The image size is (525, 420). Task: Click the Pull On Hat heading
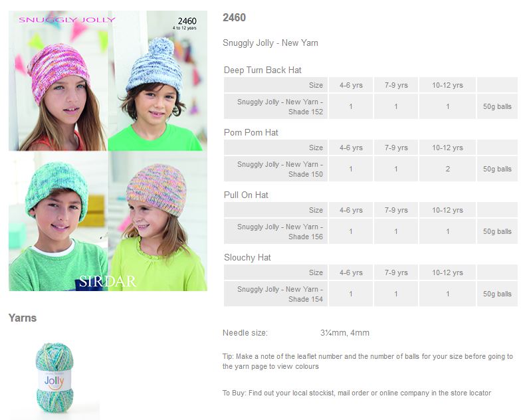coord(246,195)
